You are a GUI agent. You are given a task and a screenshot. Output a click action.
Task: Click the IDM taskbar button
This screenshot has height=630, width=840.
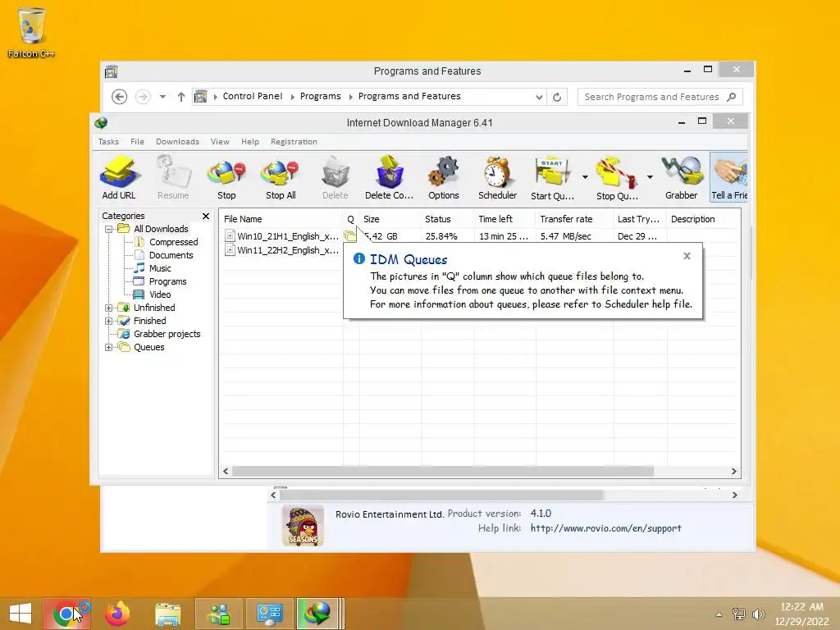[x=317, y=614]
